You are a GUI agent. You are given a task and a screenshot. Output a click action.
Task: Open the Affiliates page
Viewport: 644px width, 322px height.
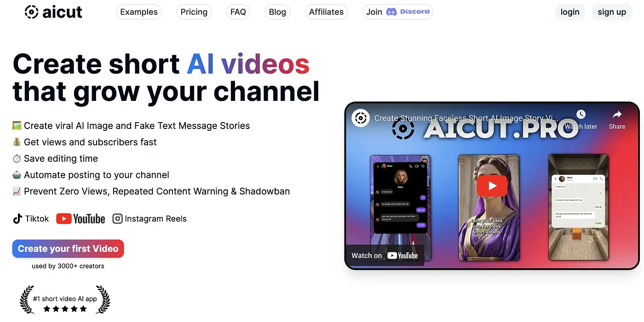click(x=326, y=12)
